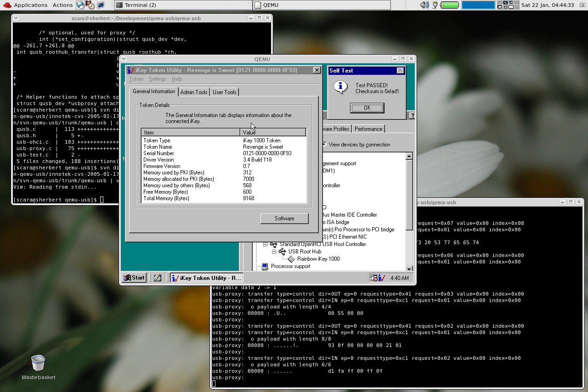Viewport: 588px width, 392px height.
Task: Select the USB Root Hub icon
Action: (283, 252)
